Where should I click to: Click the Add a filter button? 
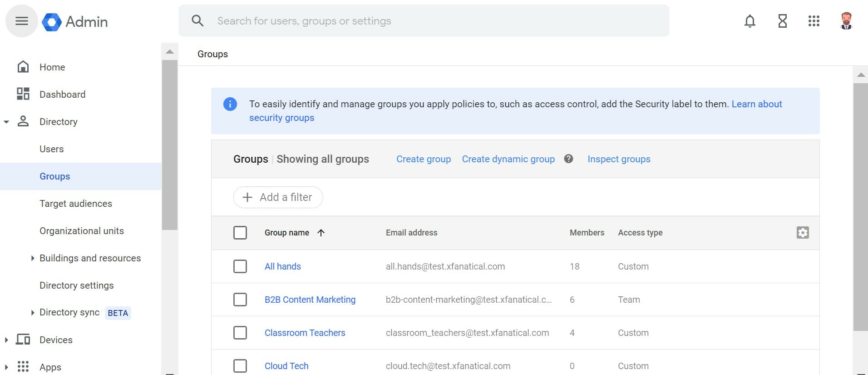coord(278,197)
